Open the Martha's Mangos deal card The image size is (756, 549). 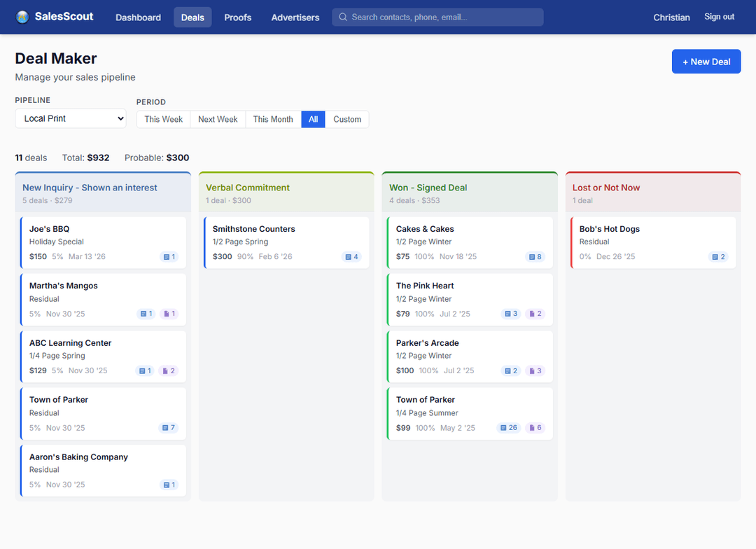point(103,300)
